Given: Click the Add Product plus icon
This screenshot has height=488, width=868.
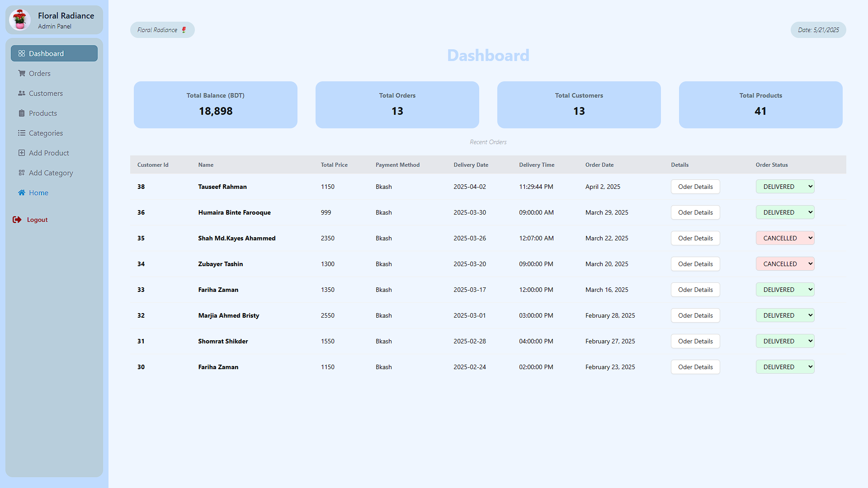Looking at the screenshot, I should click(21, 153).
